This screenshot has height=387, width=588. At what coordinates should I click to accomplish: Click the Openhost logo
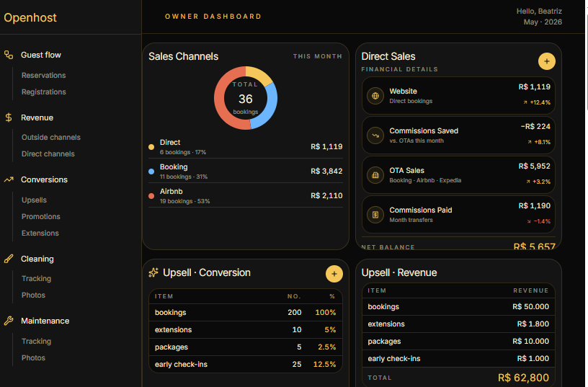pyautogui.click(x=30, y=17)
